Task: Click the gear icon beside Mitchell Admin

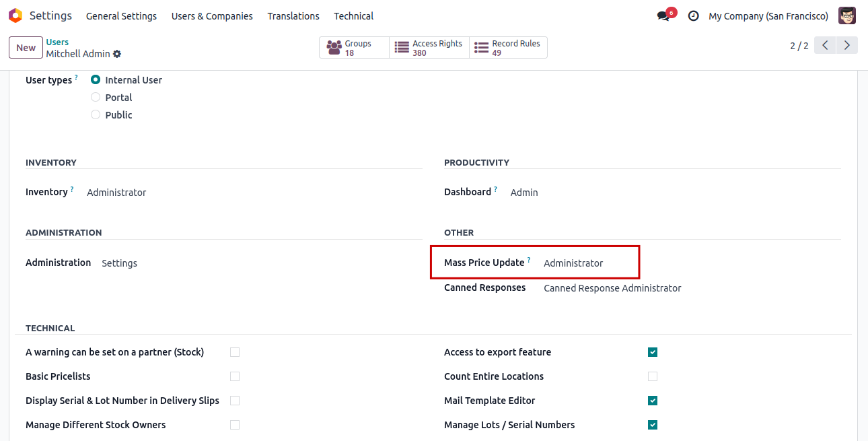Action: (117, 54)
